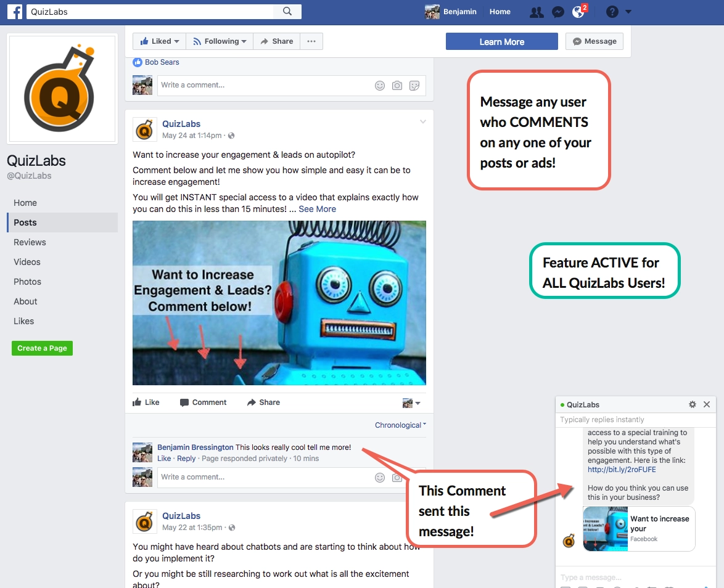Click the Facebook logo icon
This screenshot has height=588, width=724.
(x=15, y=12)
